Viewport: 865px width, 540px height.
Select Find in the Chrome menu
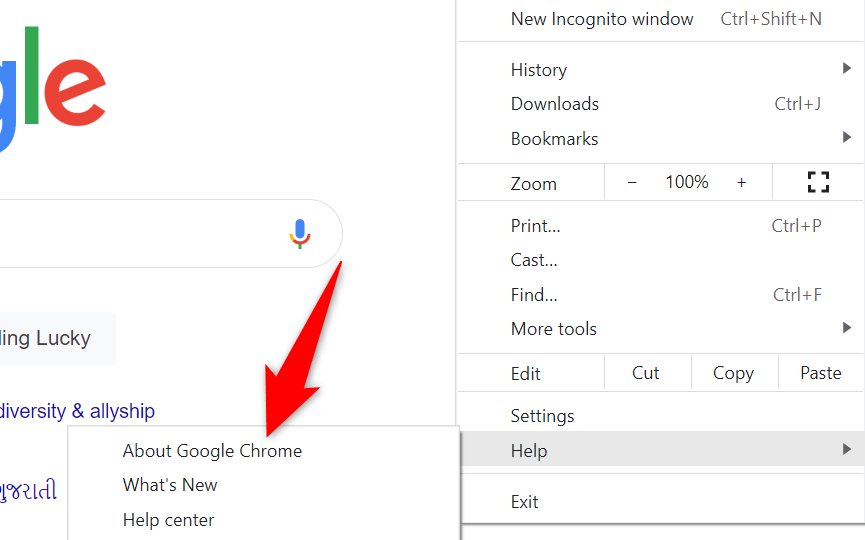[534, 295]
